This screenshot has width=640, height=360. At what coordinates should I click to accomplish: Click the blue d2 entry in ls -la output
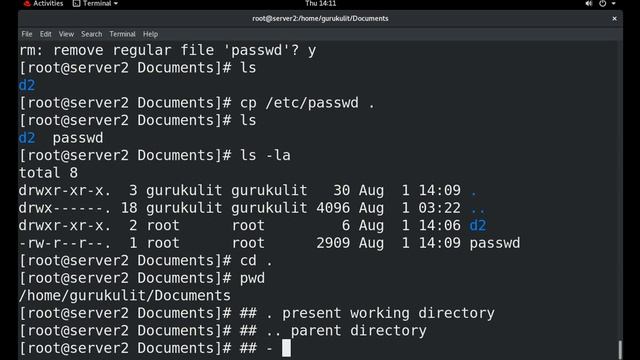tap(478, 226)
